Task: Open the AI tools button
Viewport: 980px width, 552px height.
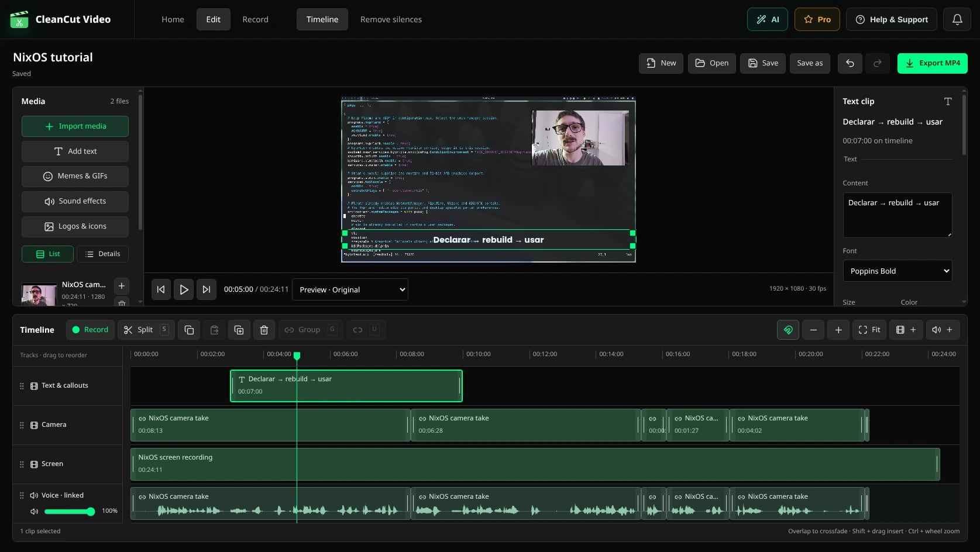Action: 768,19
